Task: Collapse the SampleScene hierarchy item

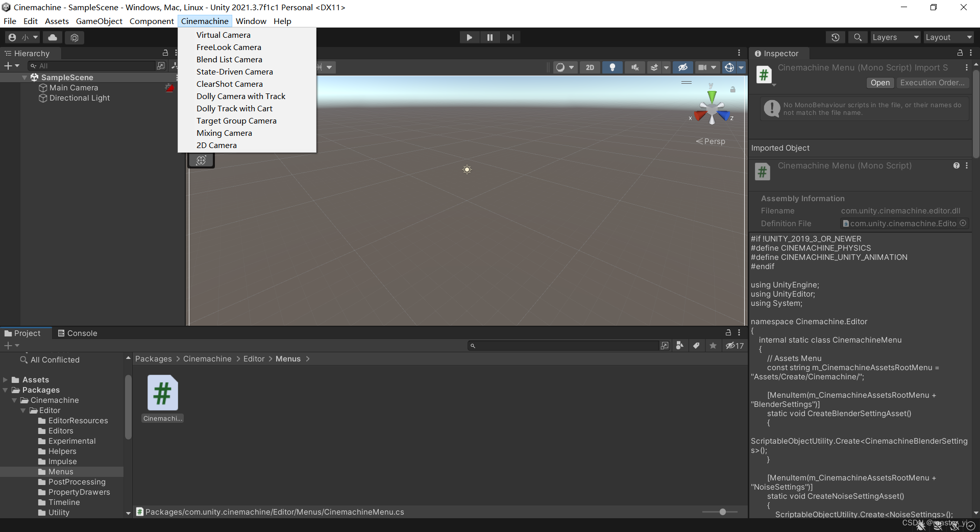Action: pos(24,77)
